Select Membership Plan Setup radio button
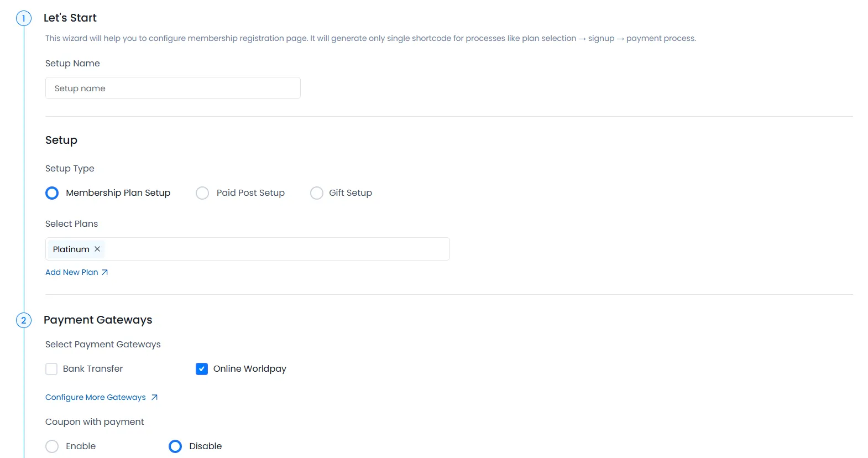The height and width of the screenshot is (458, 868). (52, 193)
